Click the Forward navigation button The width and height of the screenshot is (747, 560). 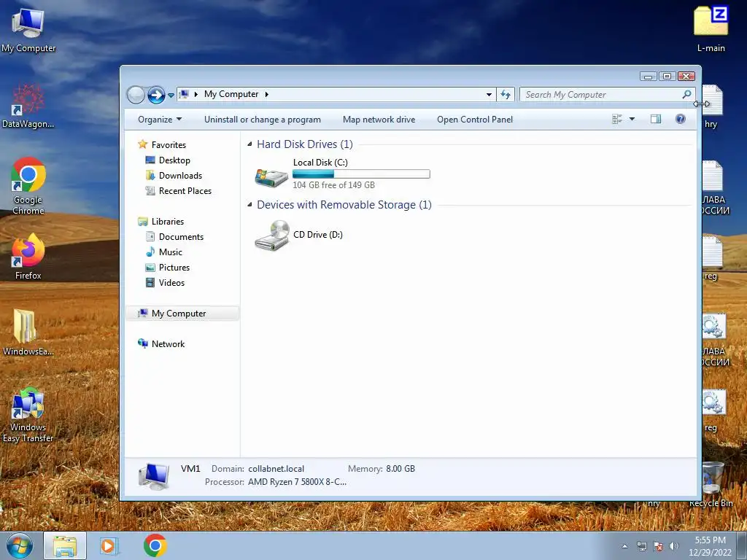(x=156, y=95)
